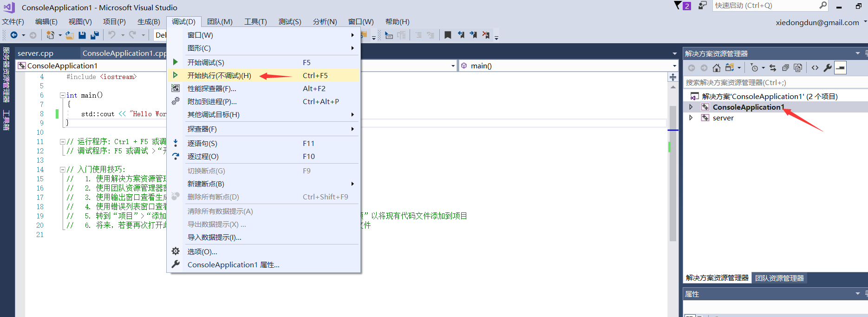Click the Home icon in Solution Explorer
Image resolution: width=868 pixels, height=317 pixels.
point(717,68)
